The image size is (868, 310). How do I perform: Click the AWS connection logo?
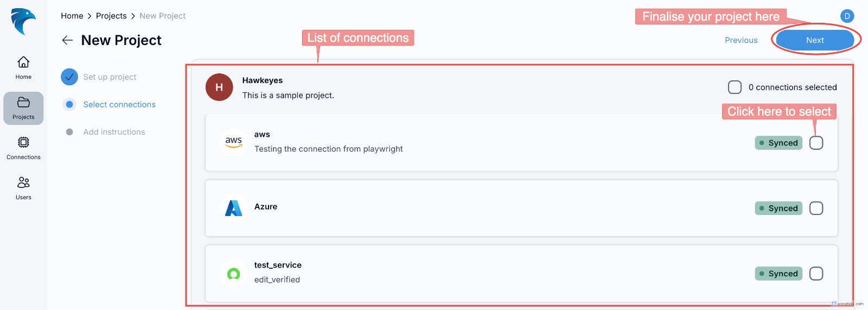pyautogui.click(x=234, y=142)
